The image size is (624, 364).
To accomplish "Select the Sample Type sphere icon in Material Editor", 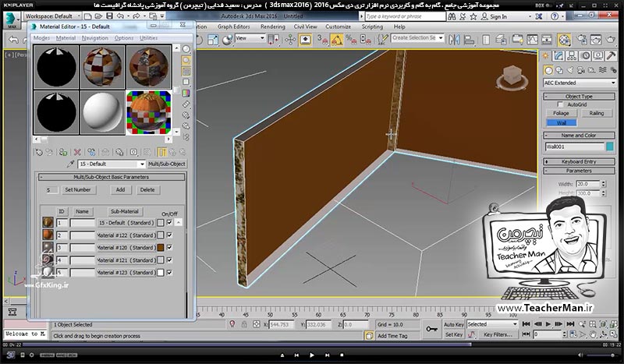I will (x=186, y=50).
